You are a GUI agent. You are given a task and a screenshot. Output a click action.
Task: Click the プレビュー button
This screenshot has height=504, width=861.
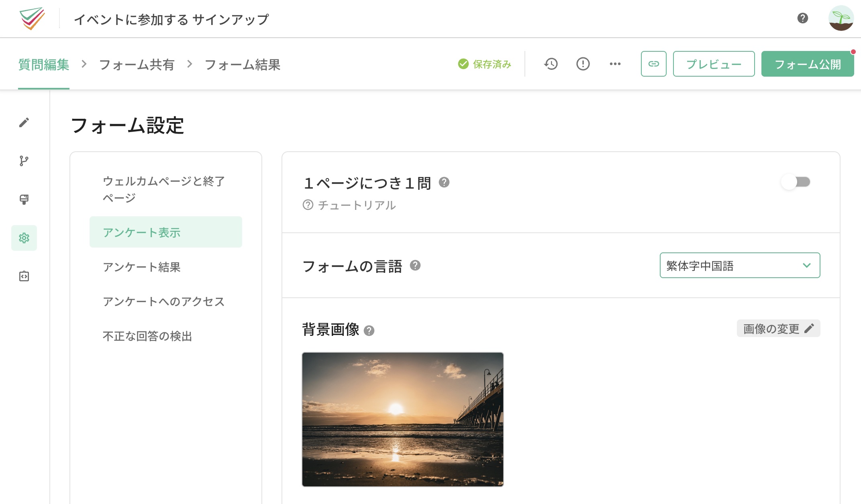click(714, 64)
